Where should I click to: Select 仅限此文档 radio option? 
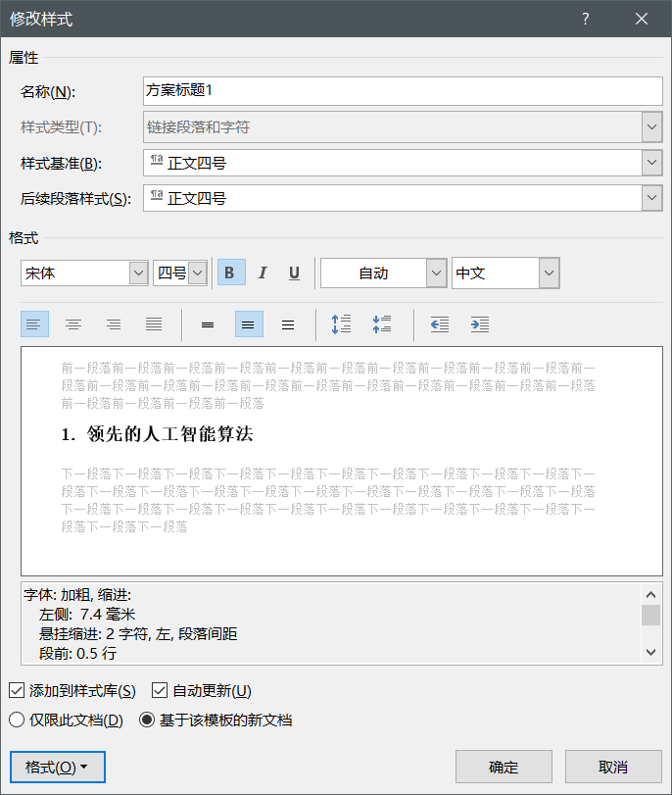pyautogui.click(x=17, y=720)
